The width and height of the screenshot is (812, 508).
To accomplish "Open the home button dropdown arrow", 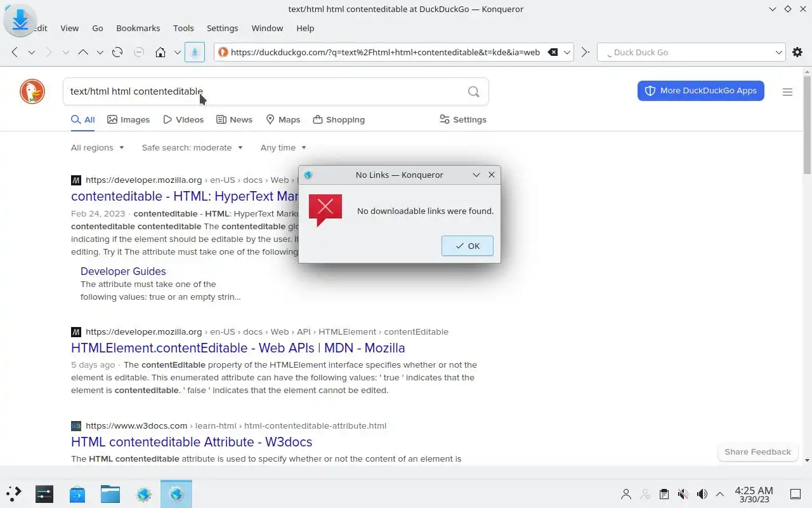I will tap(177, 53).
